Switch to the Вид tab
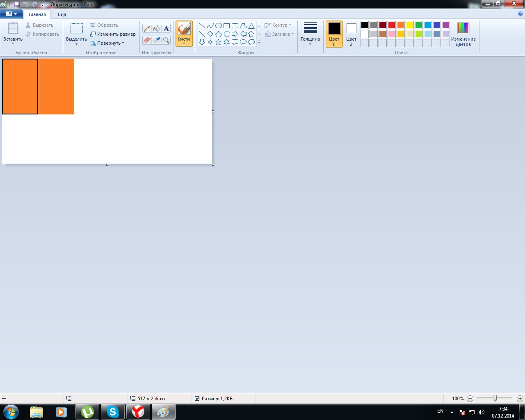This screenshot has height=420, width=525. tap(62, 14)
